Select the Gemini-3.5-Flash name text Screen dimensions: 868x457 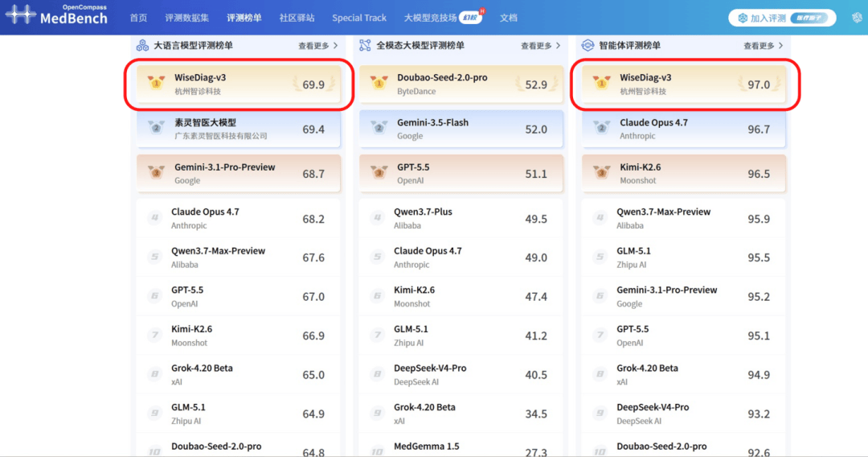click(433, 122)
